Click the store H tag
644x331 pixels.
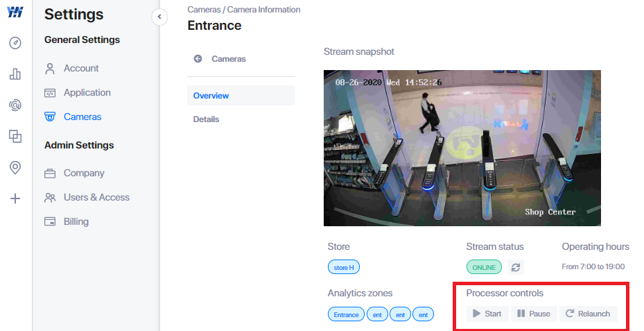[x=344, y=267]
